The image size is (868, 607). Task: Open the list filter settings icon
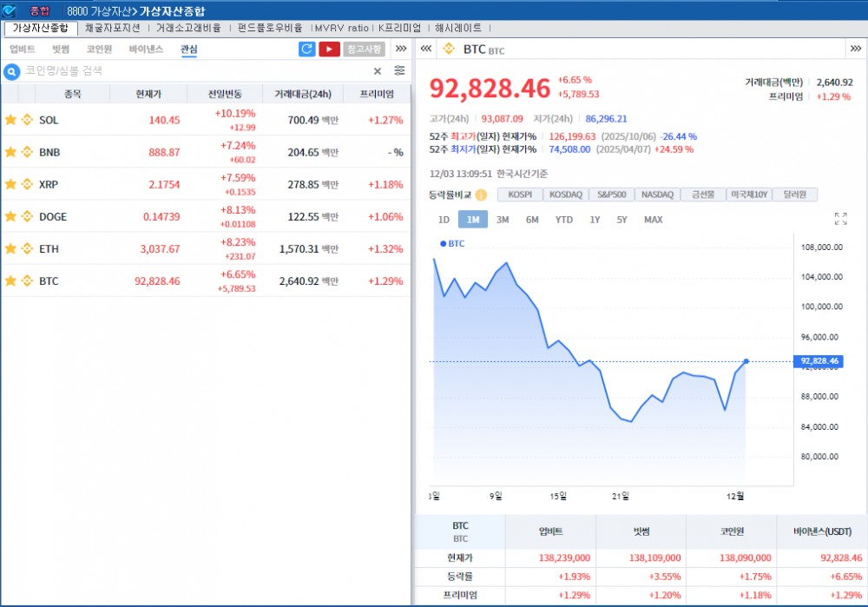(x=399, y=70)
